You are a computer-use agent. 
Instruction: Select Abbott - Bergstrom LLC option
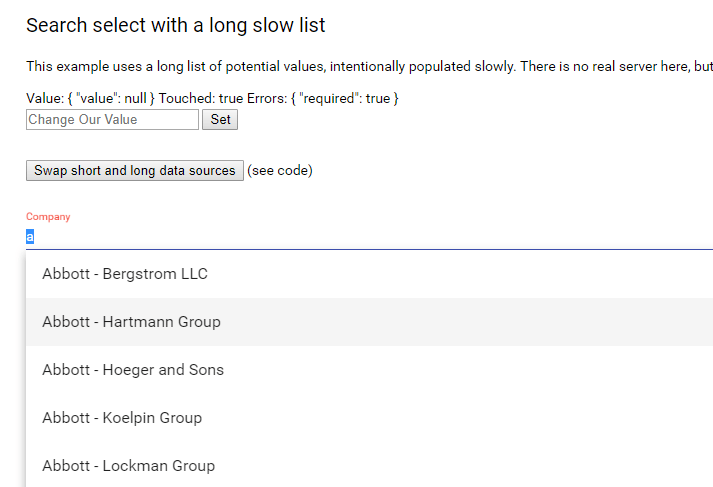click(x=125, y=274)
